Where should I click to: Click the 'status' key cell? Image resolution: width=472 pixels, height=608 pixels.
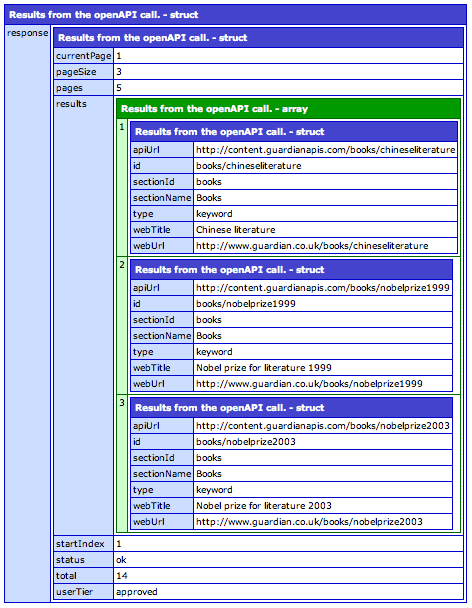(83, 560)
